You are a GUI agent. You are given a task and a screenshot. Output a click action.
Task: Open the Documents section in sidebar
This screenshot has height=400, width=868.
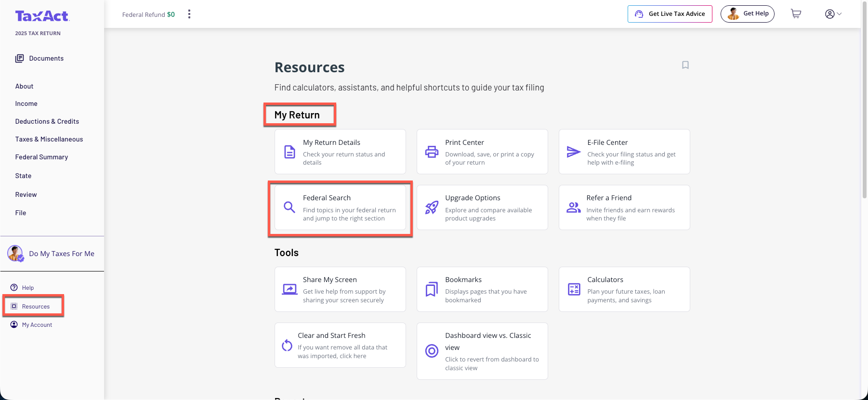(46, 58)
